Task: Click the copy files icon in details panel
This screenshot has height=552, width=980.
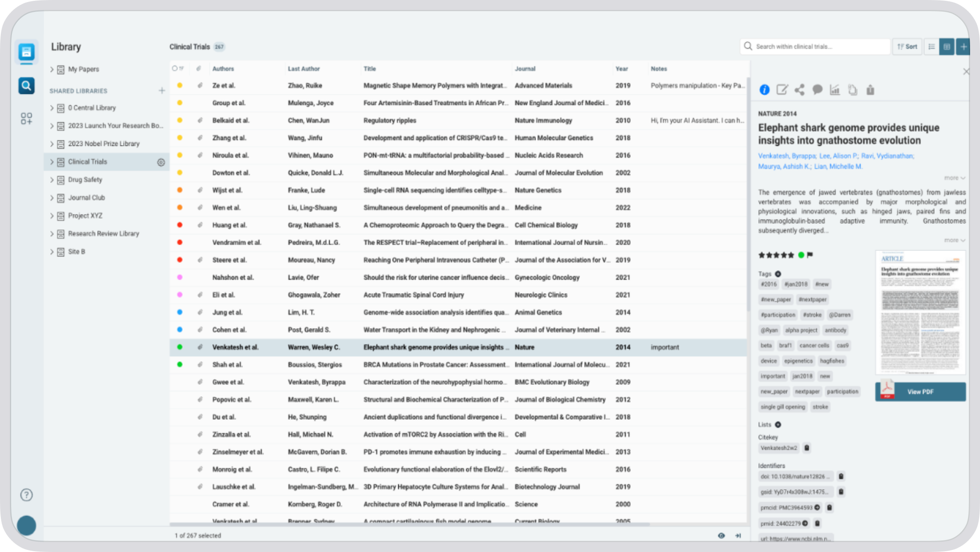Action: point(853,90)
